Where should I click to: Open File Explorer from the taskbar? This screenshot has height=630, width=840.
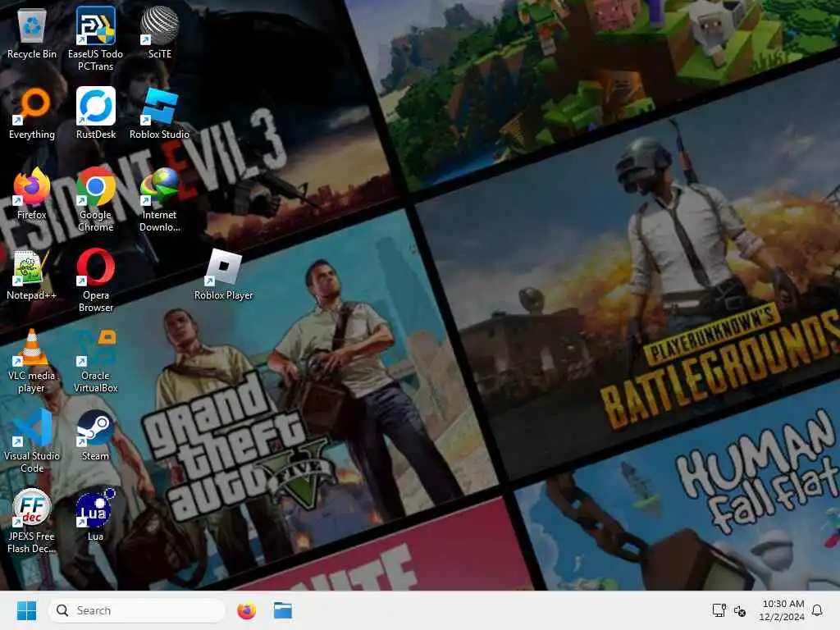(x=283, y=610)
